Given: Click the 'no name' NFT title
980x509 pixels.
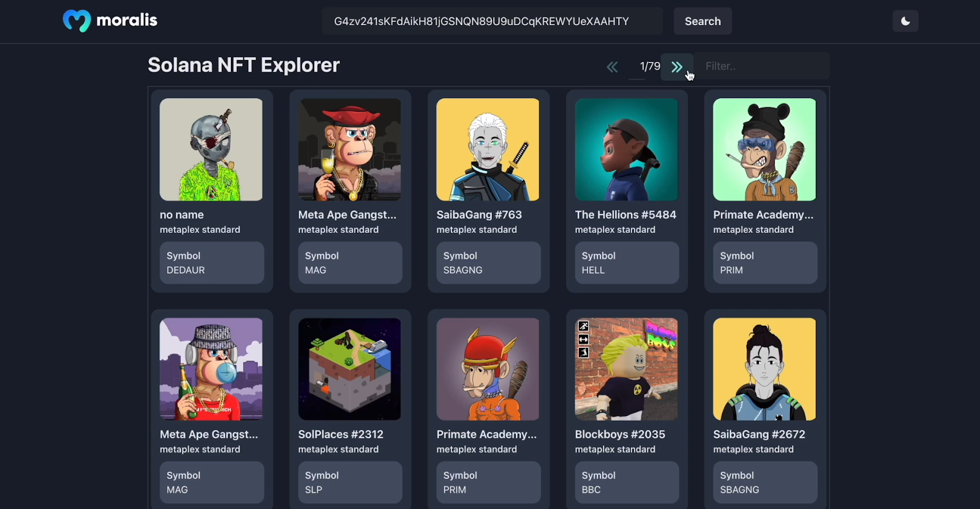Looking at the screenshot, I should [x=182, y=215].
